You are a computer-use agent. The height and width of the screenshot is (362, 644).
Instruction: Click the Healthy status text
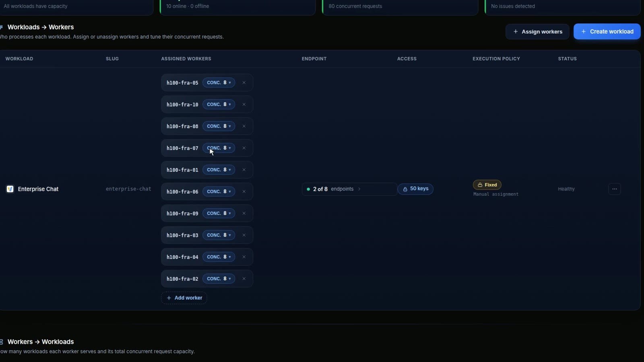pyautogui.click(x=566, y=189)
